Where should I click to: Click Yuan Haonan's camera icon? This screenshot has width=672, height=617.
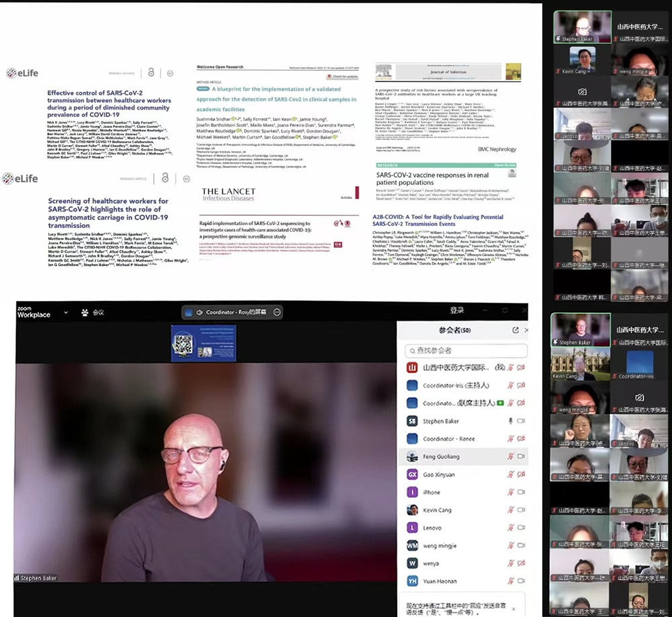(521, 581)
